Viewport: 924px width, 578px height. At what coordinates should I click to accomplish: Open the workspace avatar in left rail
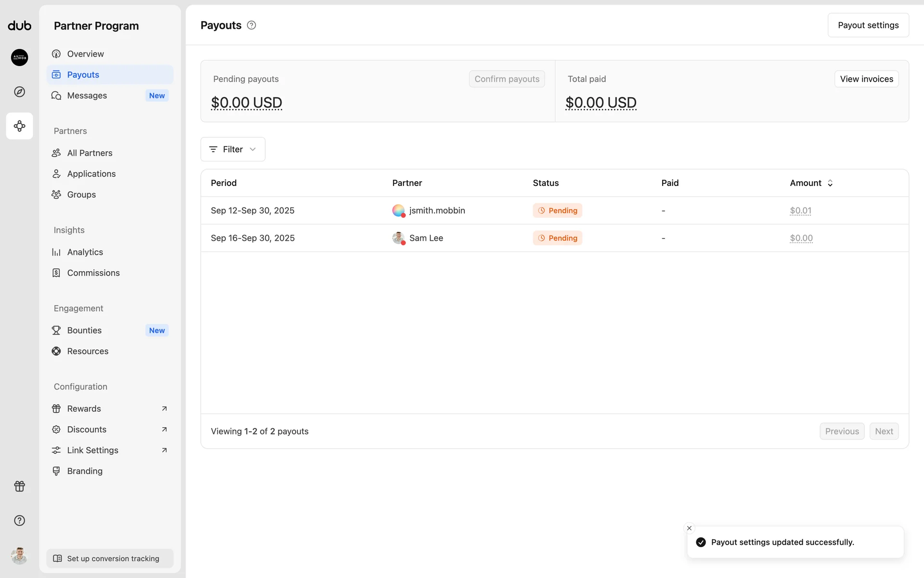tap(19, 57)
